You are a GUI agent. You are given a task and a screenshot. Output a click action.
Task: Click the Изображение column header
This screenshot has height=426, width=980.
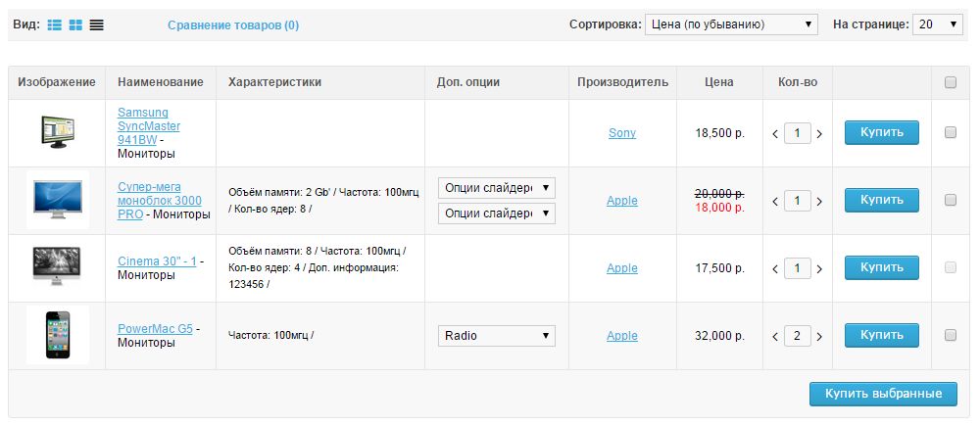coord(57,82)
